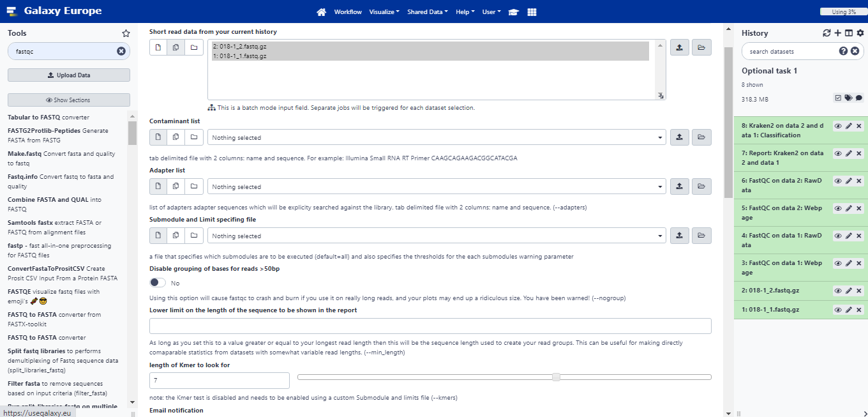Click the favorites star in Tools panel
868x417 pixels.
pyautogui.click(x=126, y=33)
